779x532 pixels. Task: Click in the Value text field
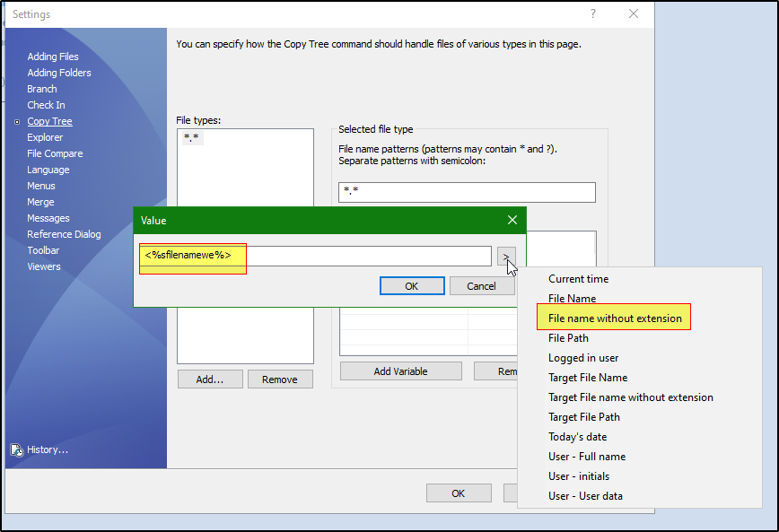click(x=359, y=256)
